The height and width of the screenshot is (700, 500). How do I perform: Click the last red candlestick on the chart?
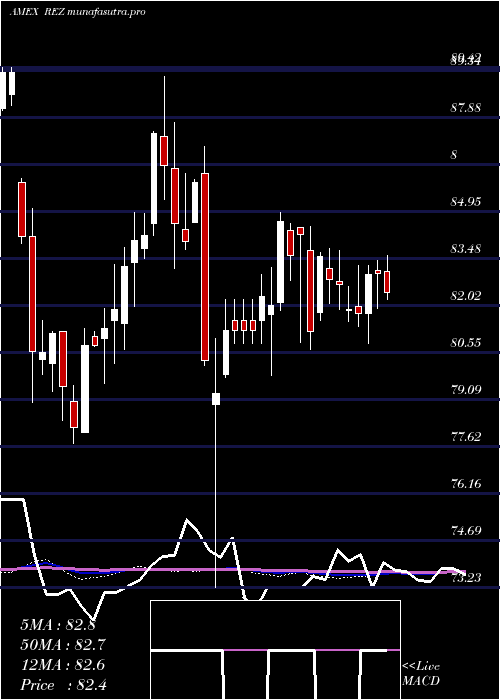coord(387,282)
